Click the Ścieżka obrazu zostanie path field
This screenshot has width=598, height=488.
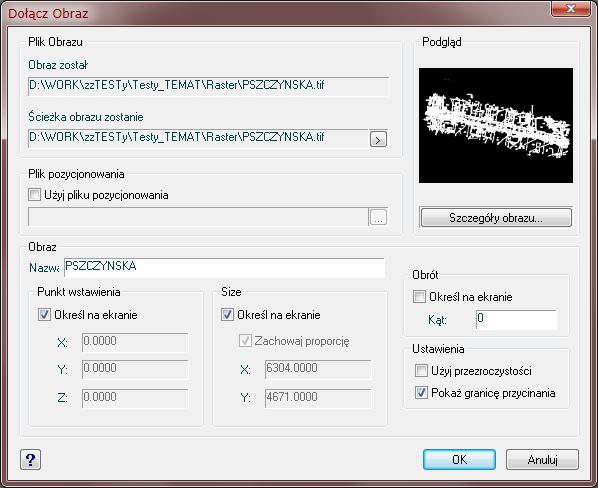198,138
